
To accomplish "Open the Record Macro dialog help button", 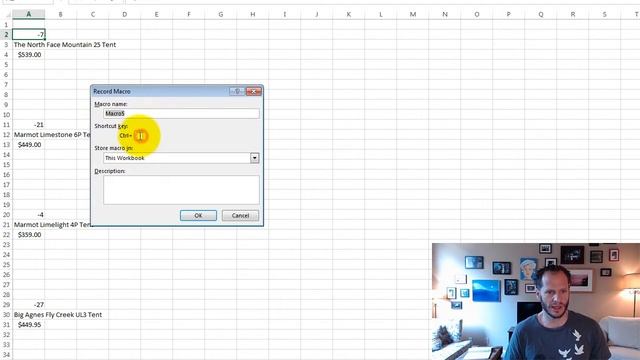I will (237, 91).
